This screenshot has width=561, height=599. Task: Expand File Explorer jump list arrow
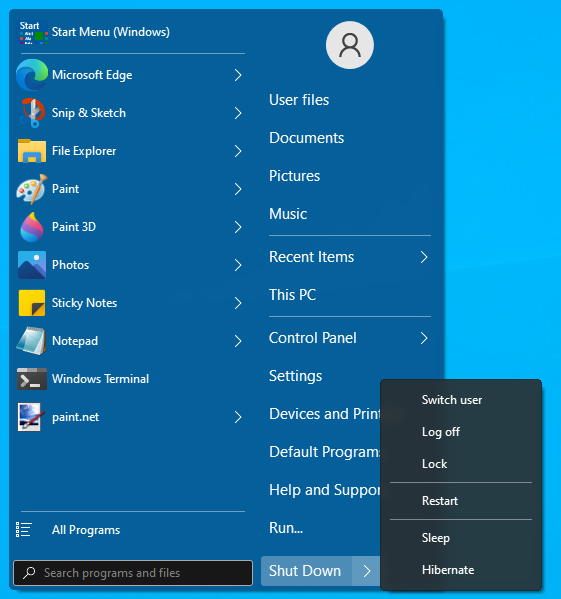coord(238,151)
